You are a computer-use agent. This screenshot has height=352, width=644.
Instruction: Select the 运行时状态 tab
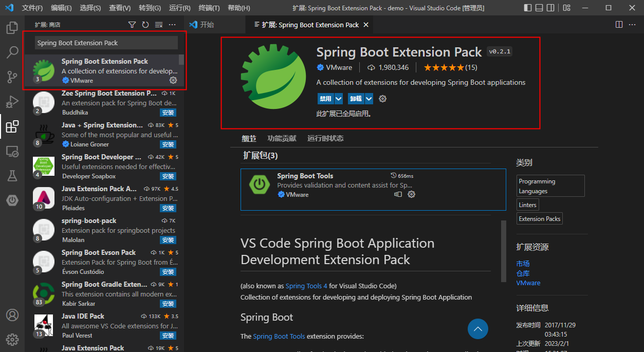point(325,138)
